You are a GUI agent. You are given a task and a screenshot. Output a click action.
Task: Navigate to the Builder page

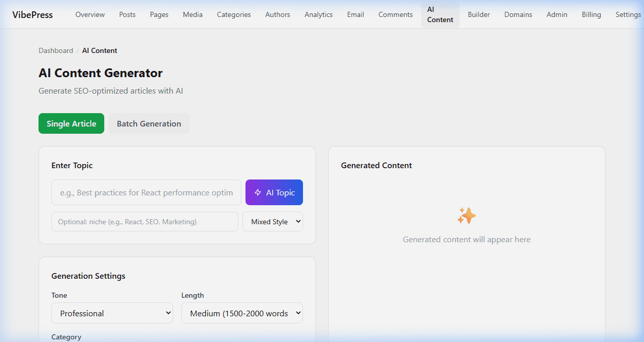pyautogui.click(x=478, y=14)
